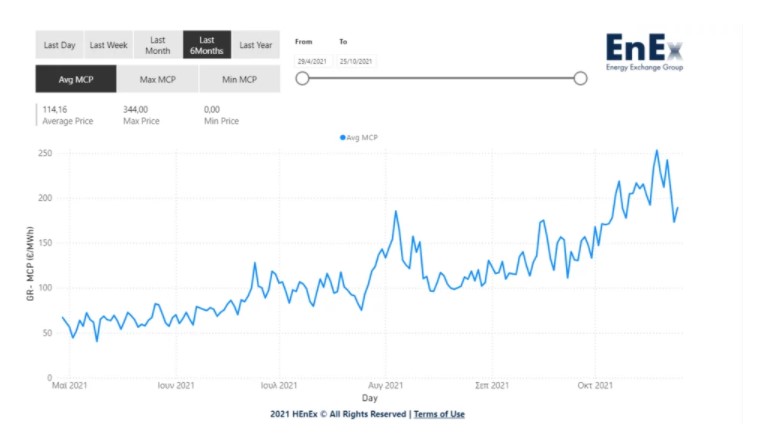This screenshot has height=434, width=757.
Task: Click the blue Avg MCP legend dot
Action: (343, 138)
